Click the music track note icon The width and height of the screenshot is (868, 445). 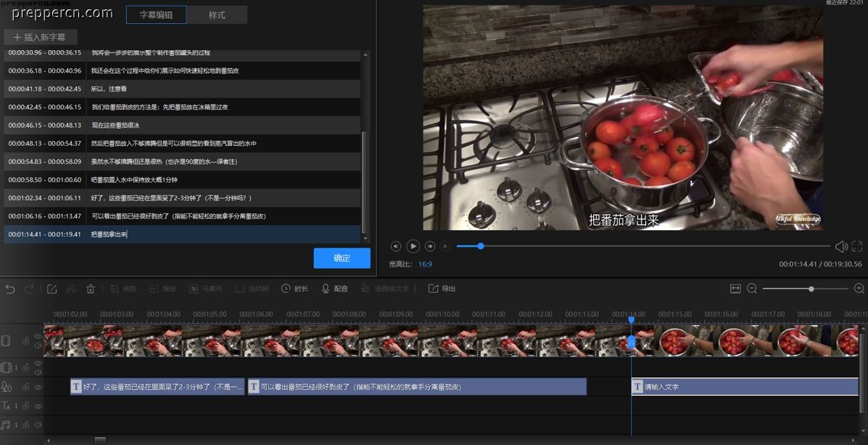[x=6, y=425]
